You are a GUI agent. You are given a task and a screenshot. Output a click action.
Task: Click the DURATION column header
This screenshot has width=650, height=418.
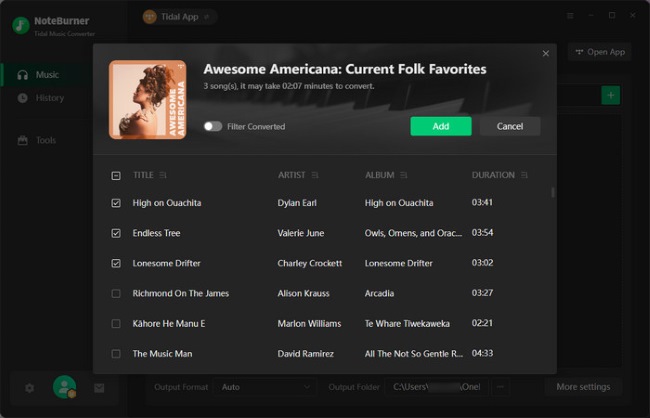[x=493, y=175]
